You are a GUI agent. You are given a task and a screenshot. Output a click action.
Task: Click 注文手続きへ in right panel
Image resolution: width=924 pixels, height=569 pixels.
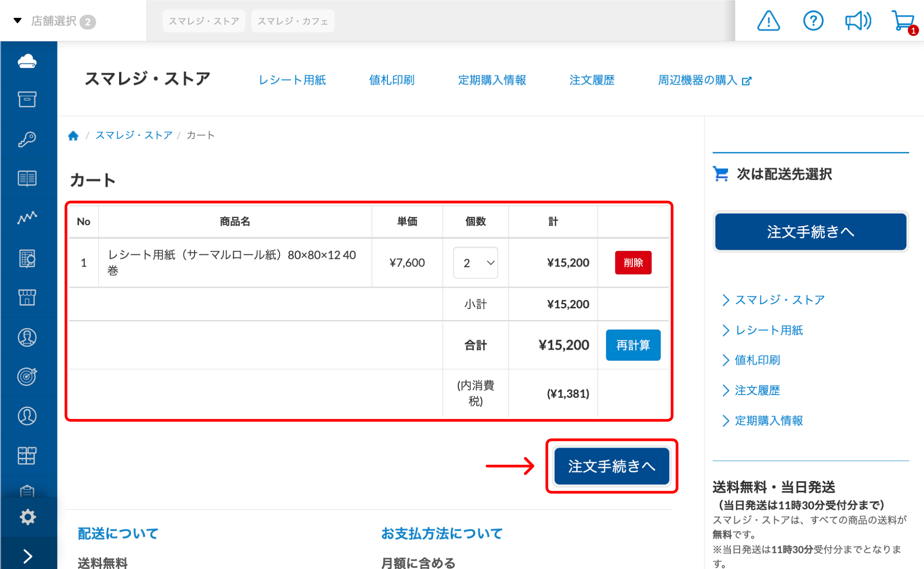[810, 231]
